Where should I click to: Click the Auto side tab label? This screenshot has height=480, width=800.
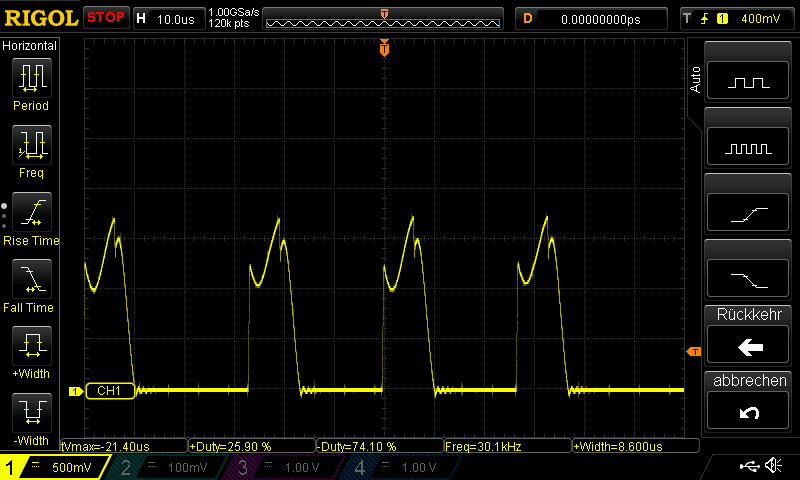pos(695,80)
